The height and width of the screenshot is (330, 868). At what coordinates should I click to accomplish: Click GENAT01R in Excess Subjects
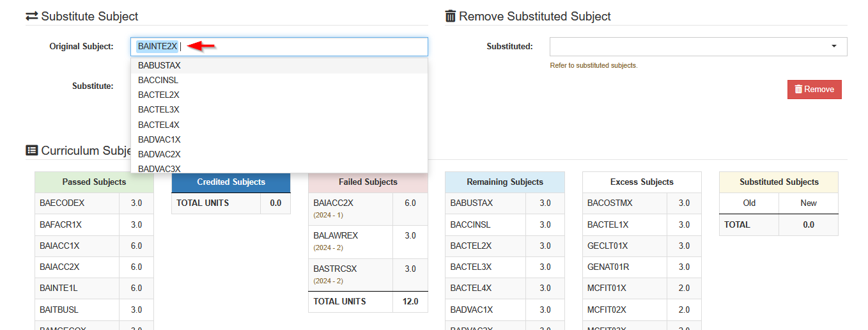tap(608, 267)
